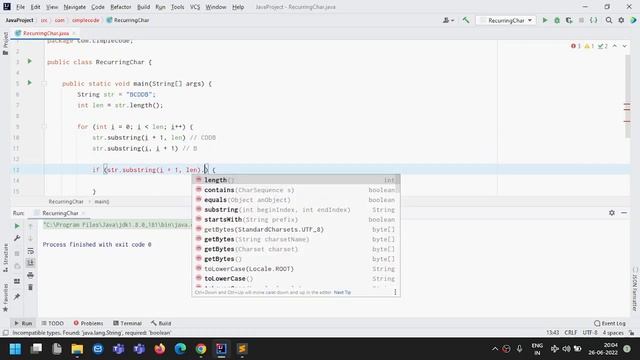Open Build menu
This screenshot has height=360, width=640.
pyautogui.click(x=143, y=7)
